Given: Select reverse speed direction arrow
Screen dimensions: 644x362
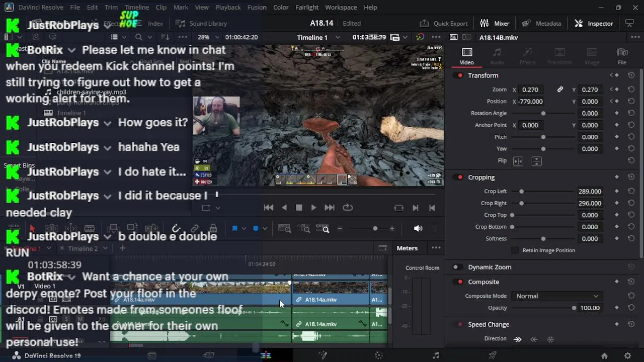Looking at the screenshot, I should 534,339.
